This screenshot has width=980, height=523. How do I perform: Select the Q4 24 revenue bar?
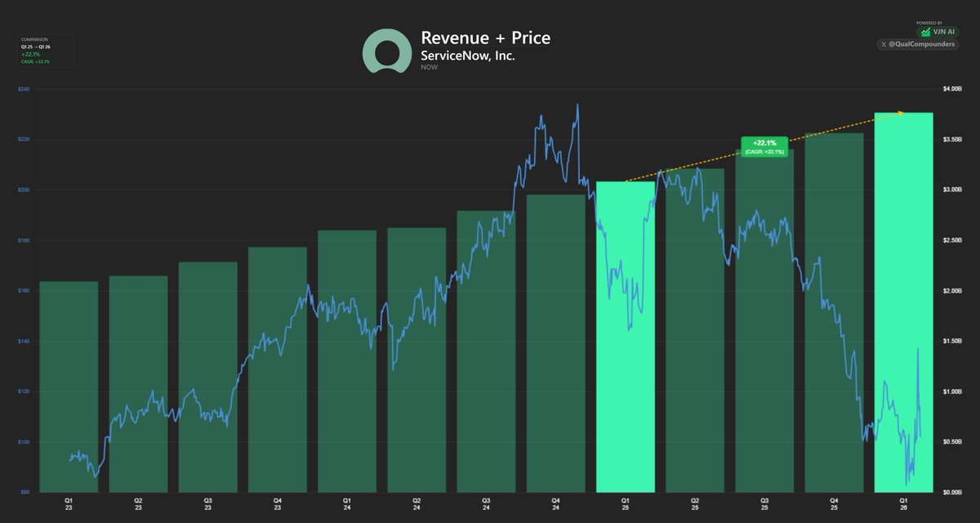point(555,343)
